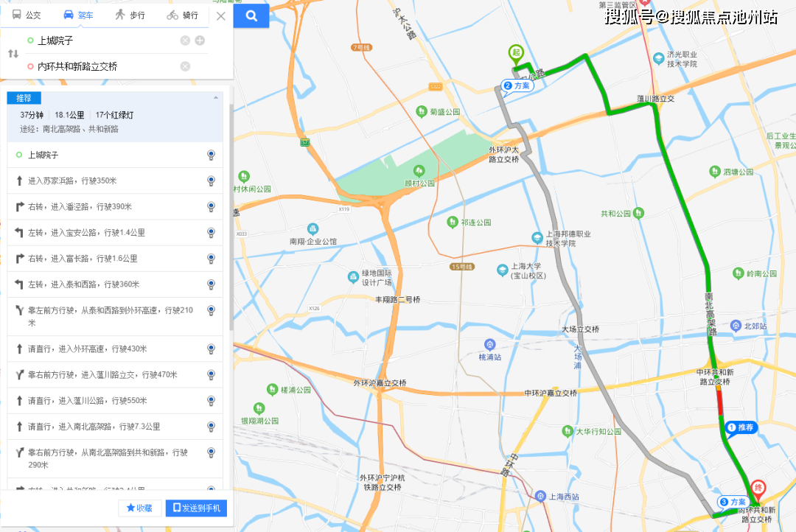Locate 进入苏家浜路 step on map pin

pyautogui.click(x=212, y=181)
